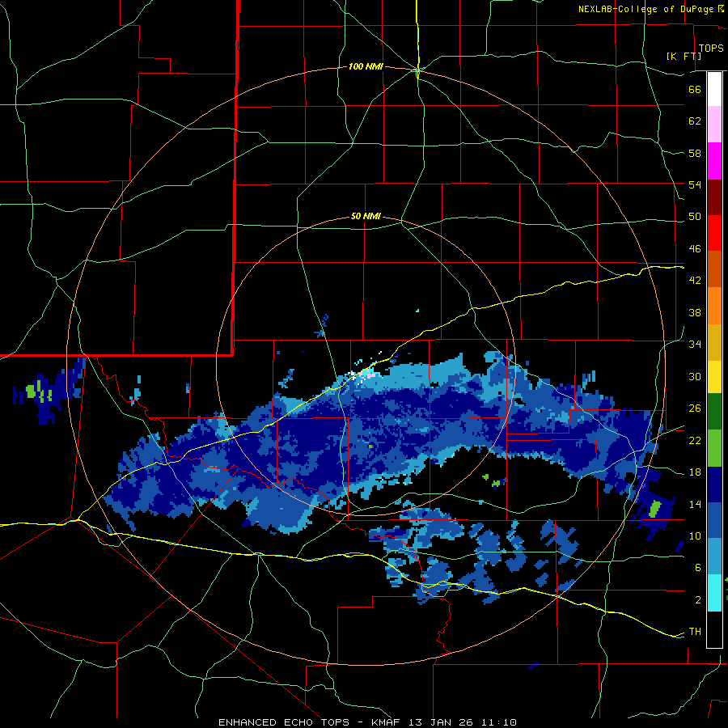
Task: Click the 42 legend value
Action: 695,281
